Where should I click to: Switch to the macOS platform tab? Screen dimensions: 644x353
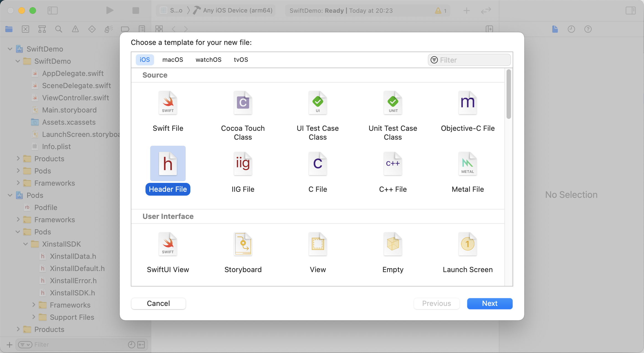tap(173, 60)
